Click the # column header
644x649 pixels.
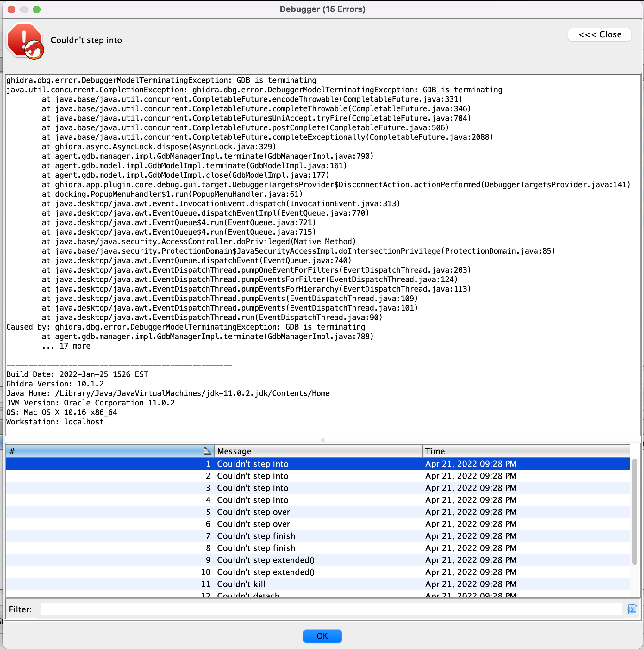(101, 451)
